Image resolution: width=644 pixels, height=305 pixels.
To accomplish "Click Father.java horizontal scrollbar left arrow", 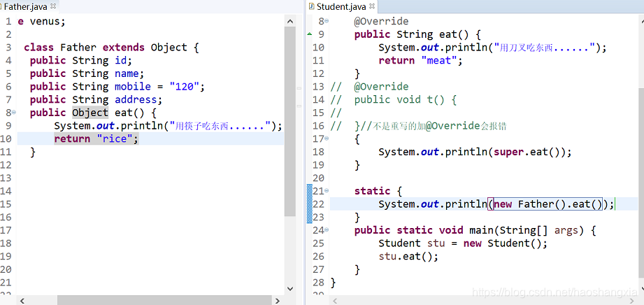I will click(x=22, y=301).
